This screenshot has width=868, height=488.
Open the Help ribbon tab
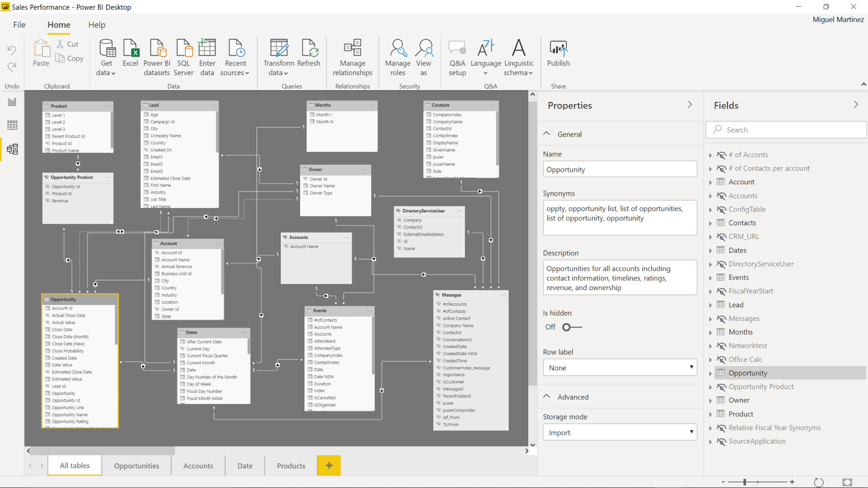click(x=96, y=24)
